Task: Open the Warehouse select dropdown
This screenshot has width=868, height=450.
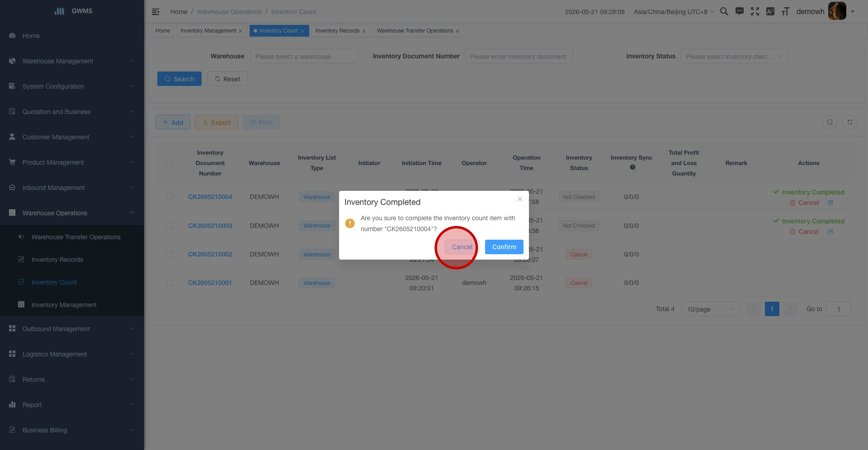Action: [304, 57]
